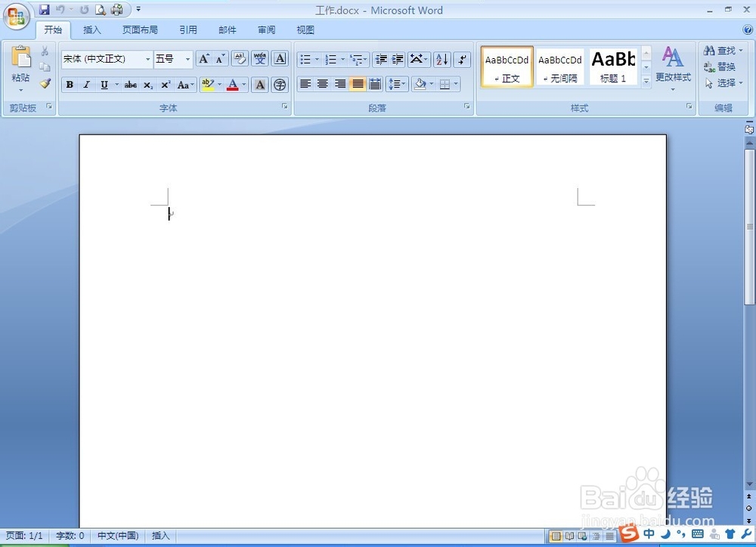756x547 pixels.
Task: Click the vertical scrollbar thumb
Action: [749, 227]
